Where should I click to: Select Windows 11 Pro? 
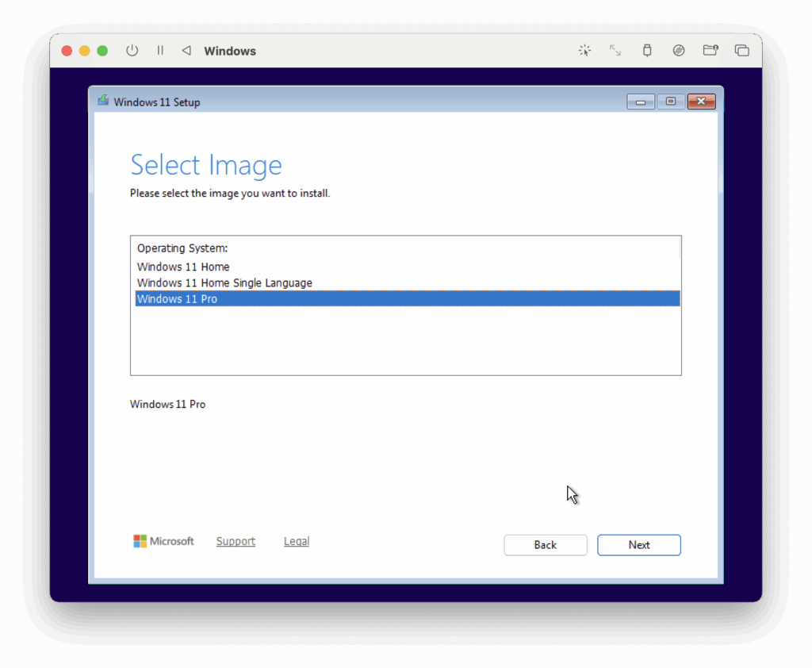(177, 298)
